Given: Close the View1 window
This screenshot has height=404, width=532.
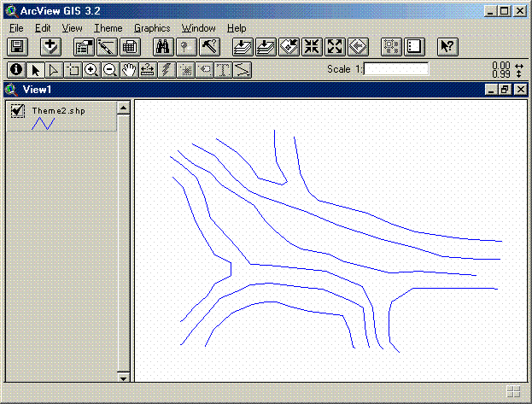Looking at the screenshot, I should 520,90.
